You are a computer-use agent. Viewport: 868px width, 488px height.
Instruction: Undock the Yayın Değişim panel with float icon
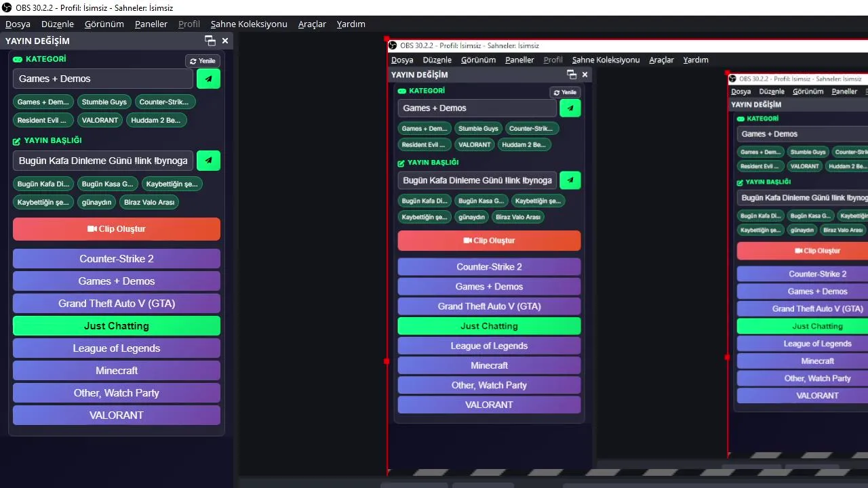tap(210, 41)
